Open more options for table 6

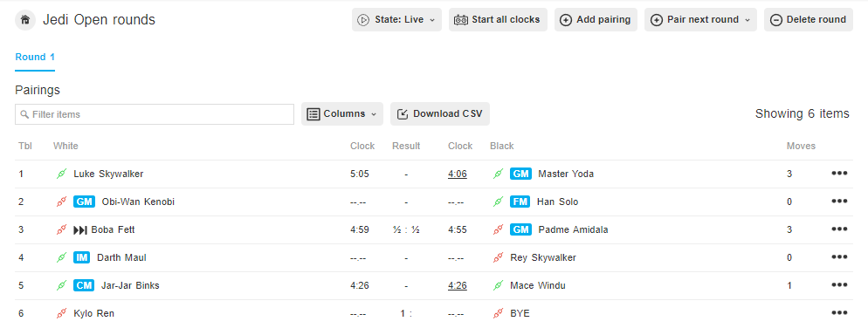pos(839,313)
